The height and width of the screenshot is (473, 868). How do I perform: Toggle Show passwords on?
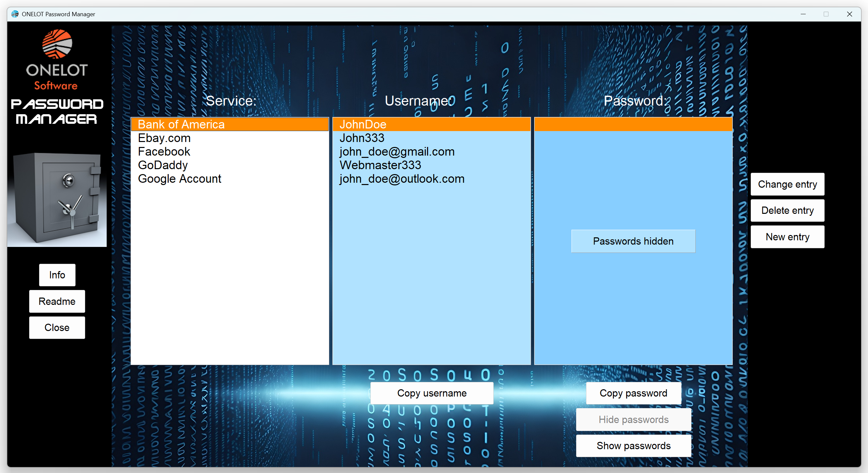633,446
